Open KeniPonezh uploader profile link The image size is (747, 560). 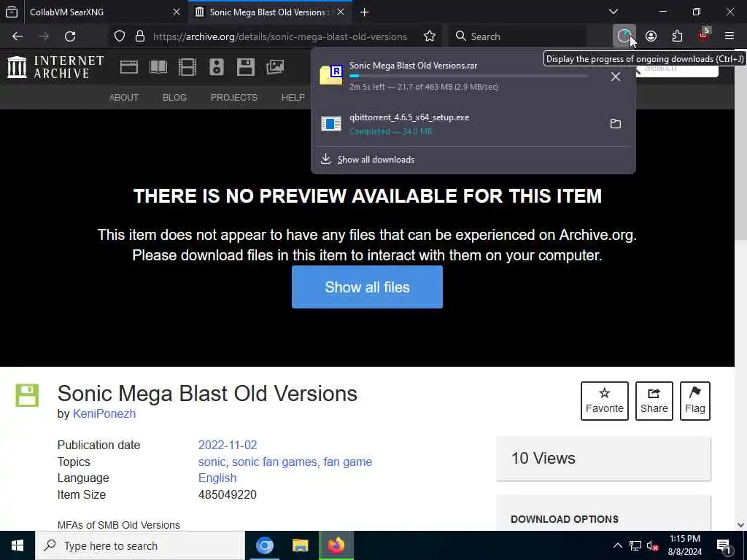[104, 414]
